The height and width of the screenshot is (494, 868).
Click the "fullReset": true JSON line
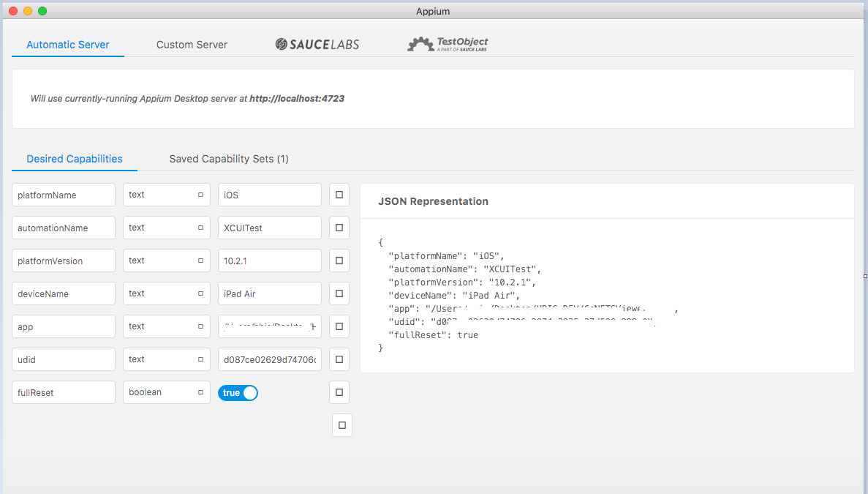click(x=433, y=335)
